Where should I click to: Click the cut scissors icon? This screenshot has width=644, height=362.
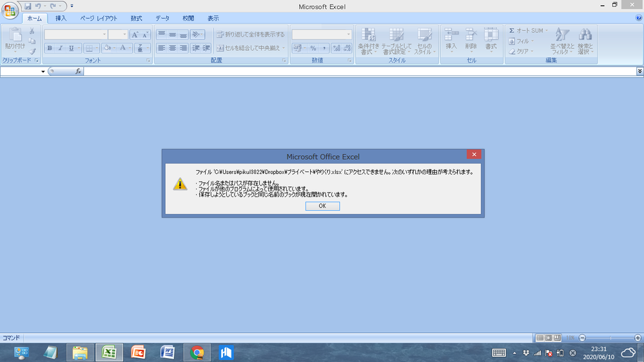click(32, 31)
